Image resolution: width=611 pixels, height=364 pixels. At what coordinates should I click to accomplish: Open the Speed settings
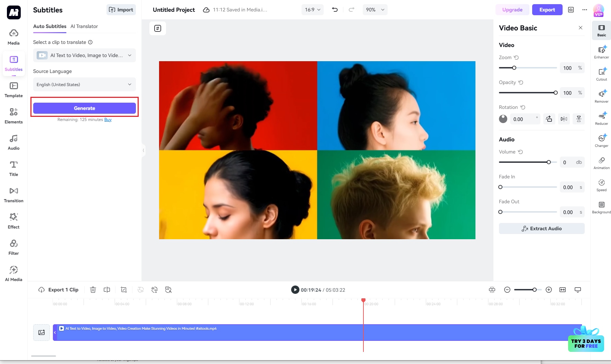(x=601, y=185)
